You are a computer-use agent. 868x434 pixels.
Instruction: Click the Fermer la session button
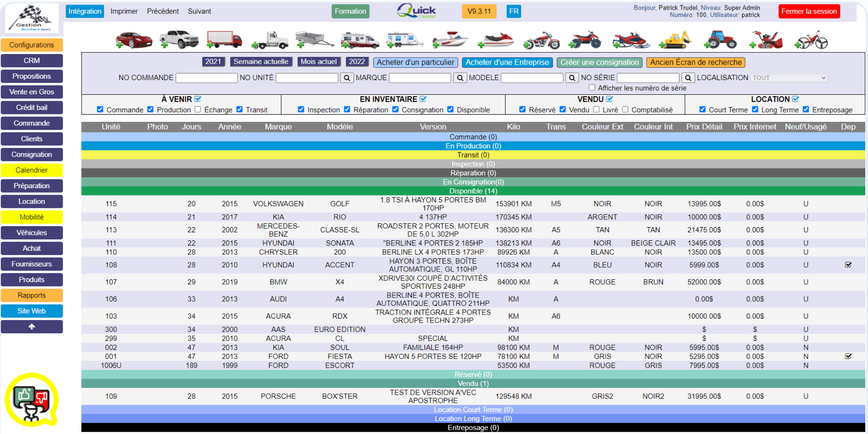809,11
